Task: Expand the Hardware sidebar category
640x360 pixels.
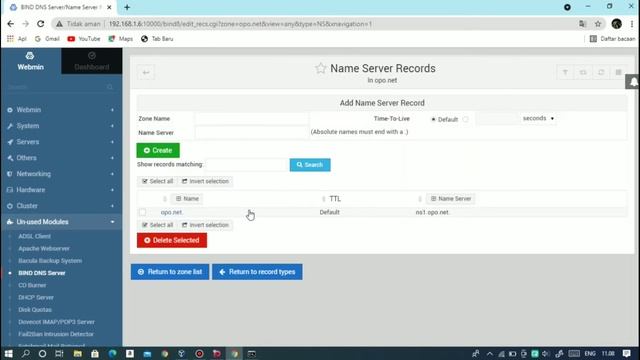Action: click(x=61, y=190)
